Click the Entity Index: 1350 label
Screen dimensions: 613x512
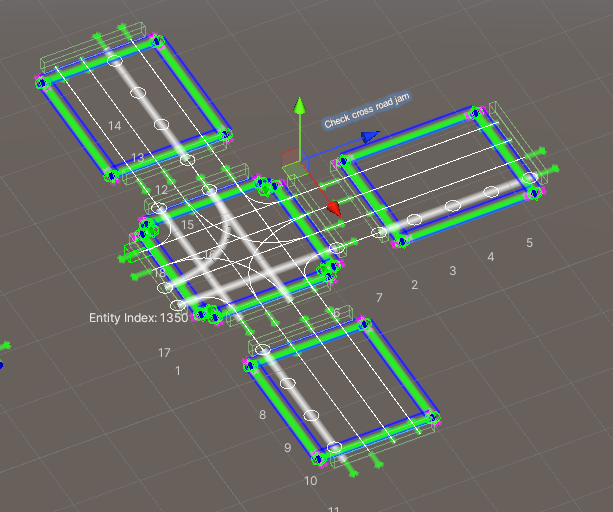point(138,318)
